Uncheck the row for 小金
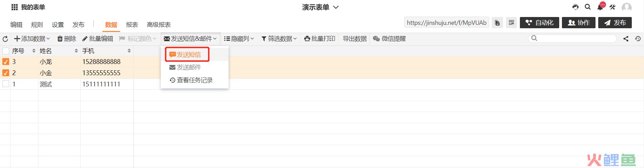Screen dimensions: 644x168 coord(6,73)
